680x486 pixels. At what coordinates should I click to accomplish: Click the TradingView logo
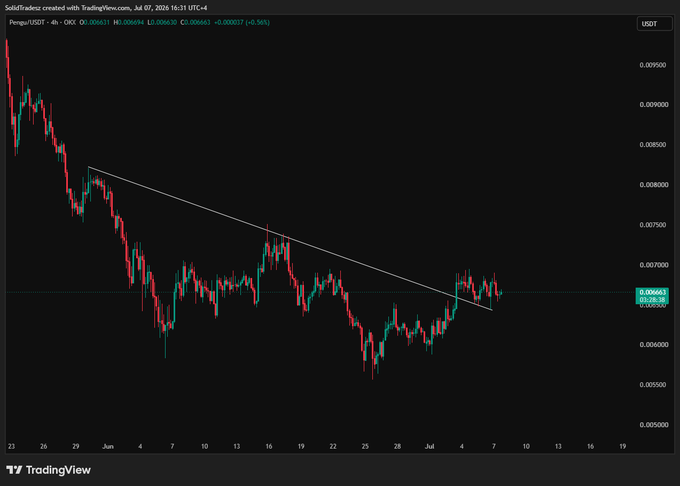[x=49, y=470]
